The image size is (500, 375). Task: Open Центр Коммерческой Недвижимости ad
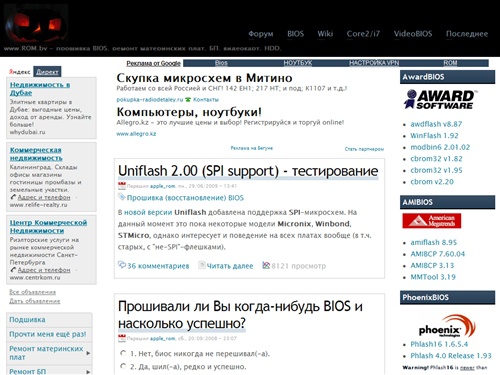click(48, 226)
